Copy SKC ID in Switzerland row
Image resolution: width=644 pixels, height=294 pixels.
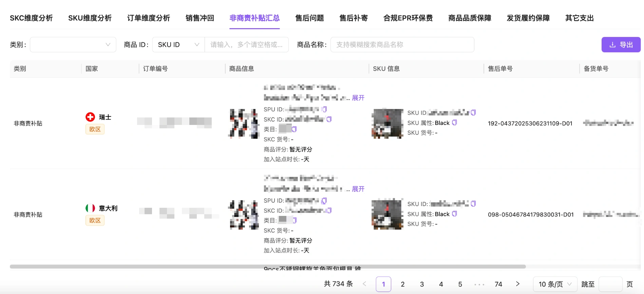click(329, 119)
